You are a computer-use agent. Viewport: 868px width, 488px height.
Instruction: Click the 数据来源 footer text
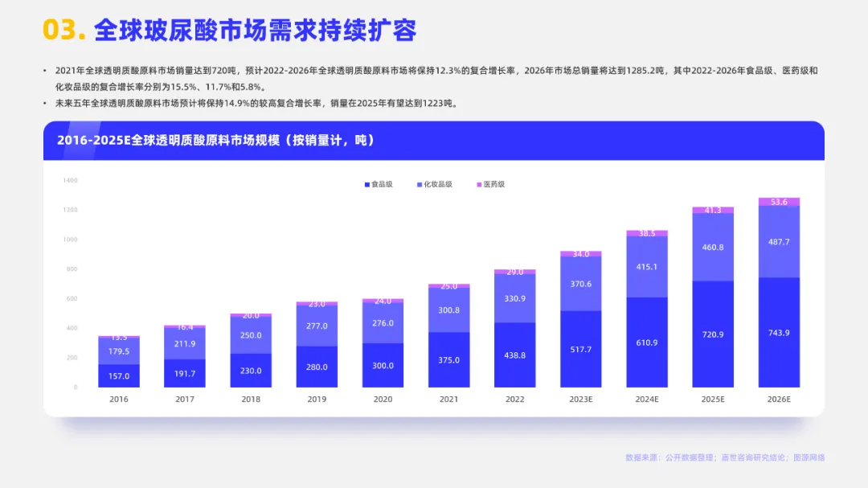click(x=725, y=457)
